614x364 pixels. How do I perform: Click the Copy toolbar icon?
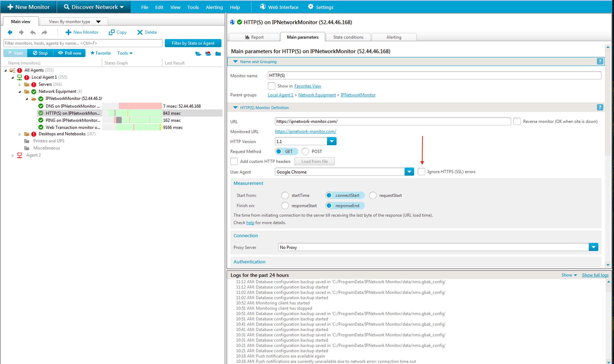[x=112, y=32]
